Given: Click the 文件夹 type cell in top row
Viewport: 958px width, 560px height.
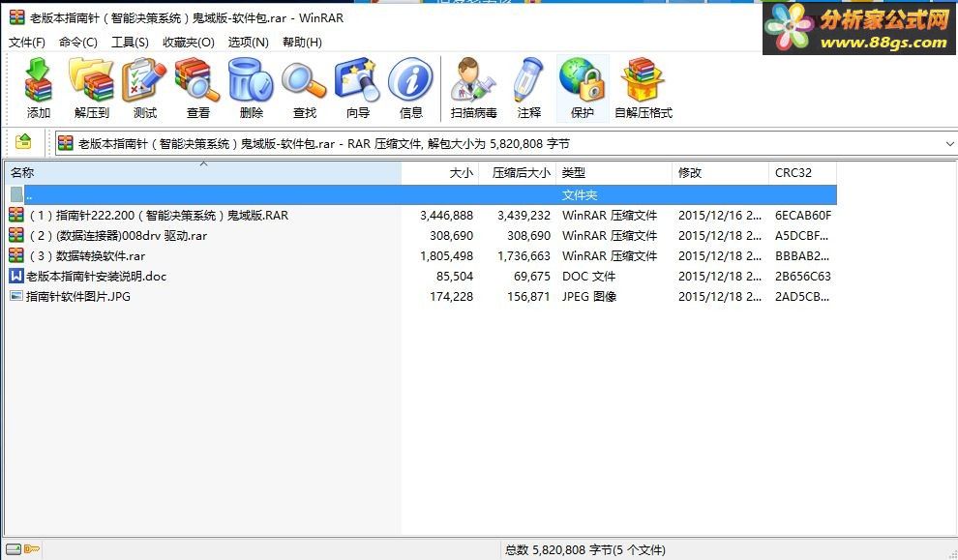Looking at the screenshot, I should 580,194.
